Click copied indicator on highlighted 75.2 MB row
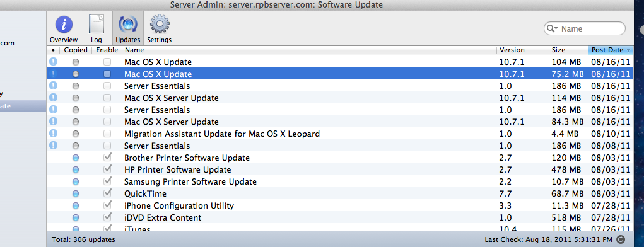This screenshot has height=247, width=644. click(x=76, y=74)
